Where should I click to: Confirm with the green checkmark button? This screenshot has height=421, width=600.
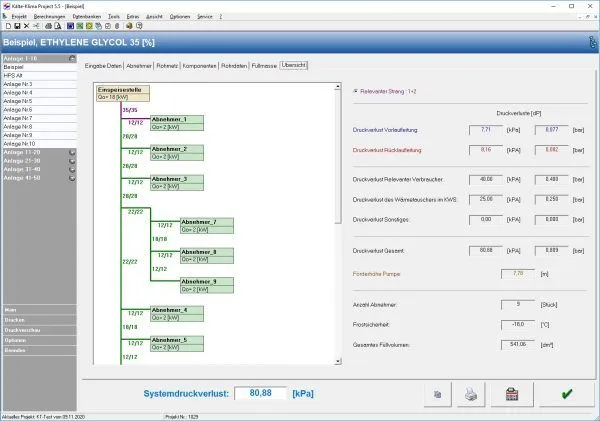click(x=567, y=394)
